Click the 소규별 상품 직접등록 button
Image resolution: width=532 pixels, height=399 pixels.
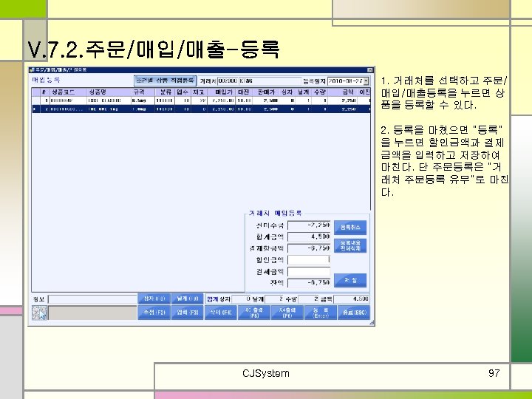tap(165, 81)
